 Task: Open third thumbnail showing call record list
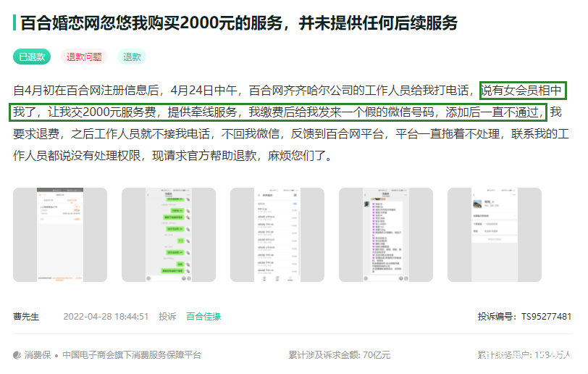(x=277, y=235)
